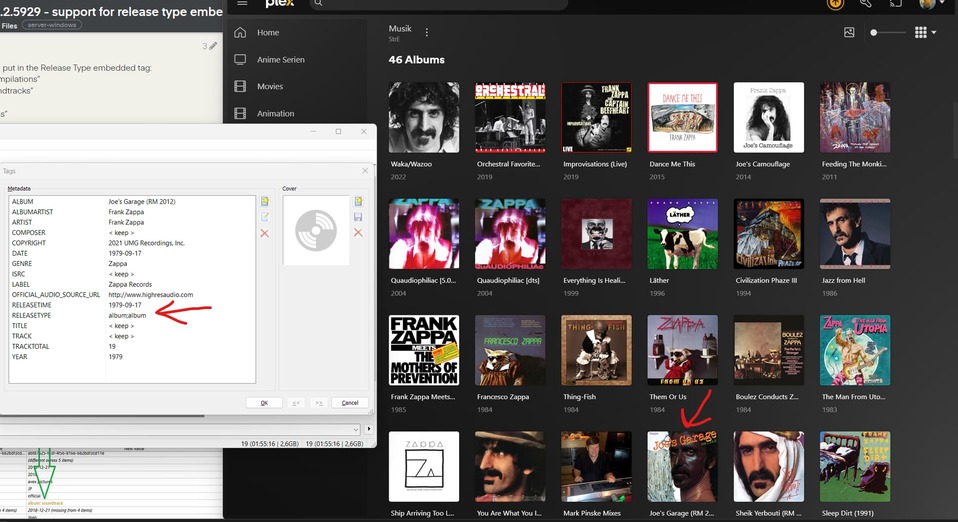The width and height of the screenshot is (958, 522).
Task: Open Civilization Phaze III album
Action: tap(769, 233)
